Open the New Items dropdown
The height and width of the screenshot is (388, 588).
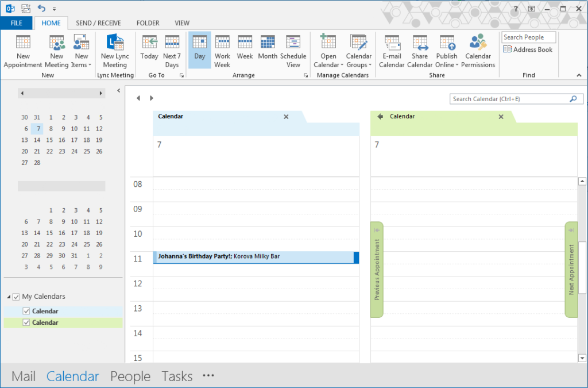point(81,51)
